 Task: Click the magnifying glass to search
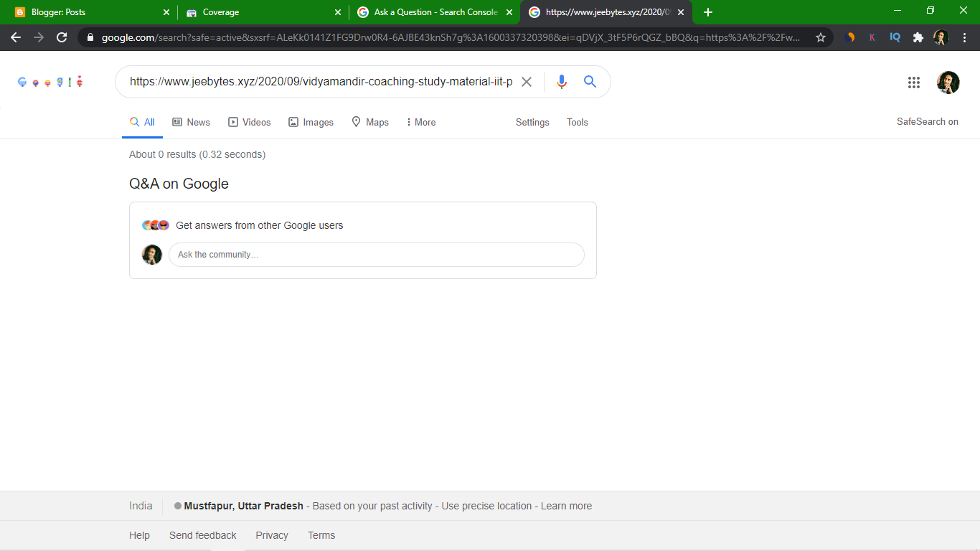(x=590, y=82)
